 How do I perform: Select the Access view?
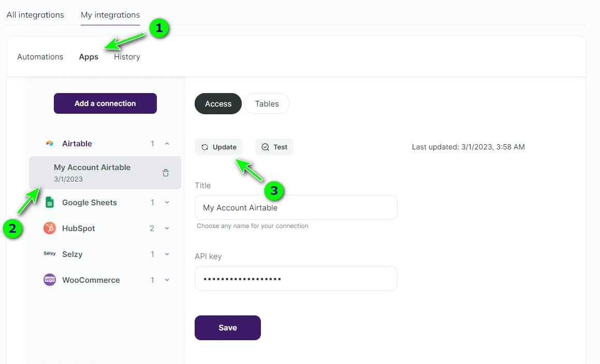tap(218, 103)
